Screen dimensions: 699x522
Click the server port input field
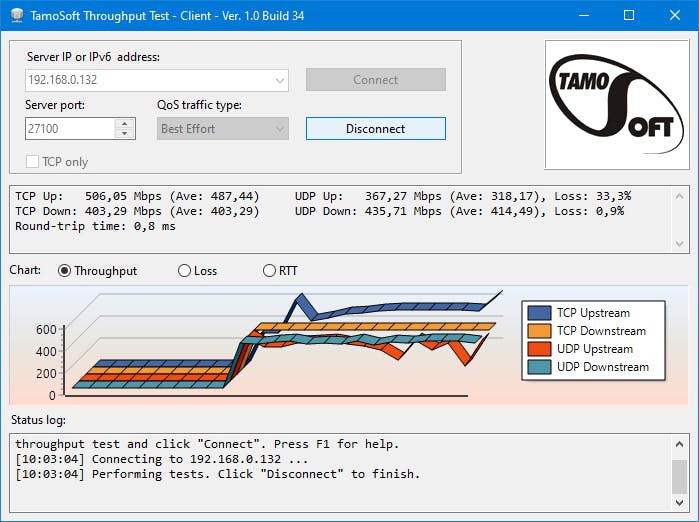pos(70,128)
